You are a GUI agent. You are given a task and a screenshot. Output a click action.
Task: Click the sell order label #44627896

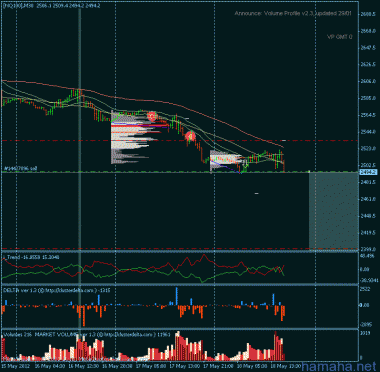pyautogui.click(x=19, y=169)
